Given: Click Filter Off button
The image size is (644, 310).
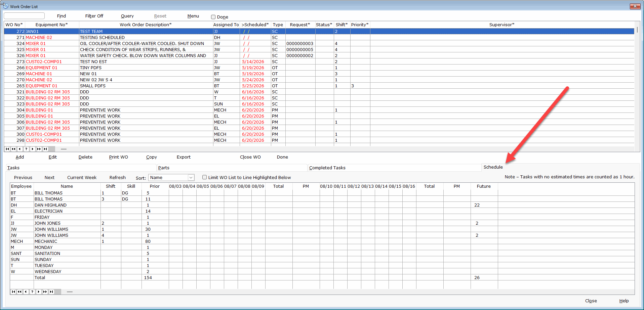Looking at the screenshot, I should pos(94,16).
